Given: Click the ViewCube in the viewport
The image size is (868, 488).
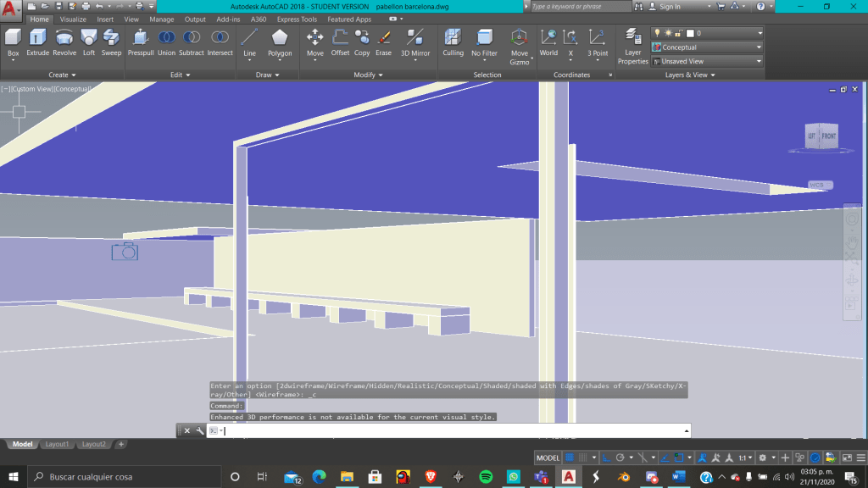Looking at the screenshot, I should [x=821, y=136].
